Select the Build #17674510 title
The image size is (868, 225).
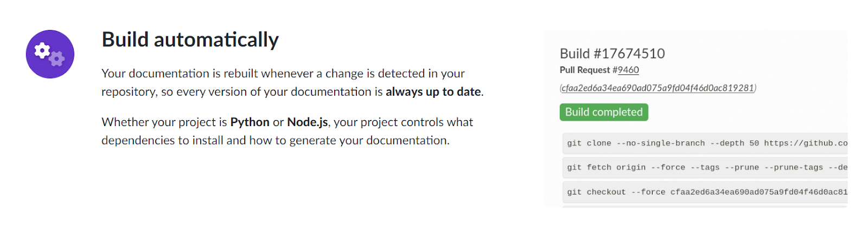[612, 53]
